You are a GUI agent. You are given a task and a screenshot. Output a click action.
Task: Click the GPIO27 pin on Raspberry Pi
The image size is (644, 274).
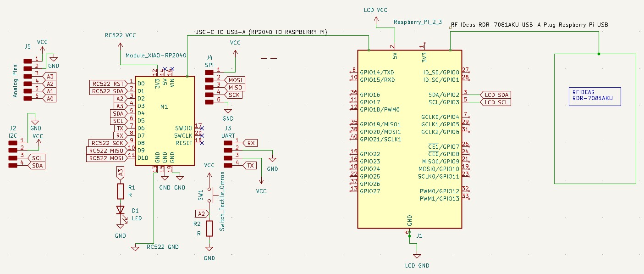[x=370, y=191]
